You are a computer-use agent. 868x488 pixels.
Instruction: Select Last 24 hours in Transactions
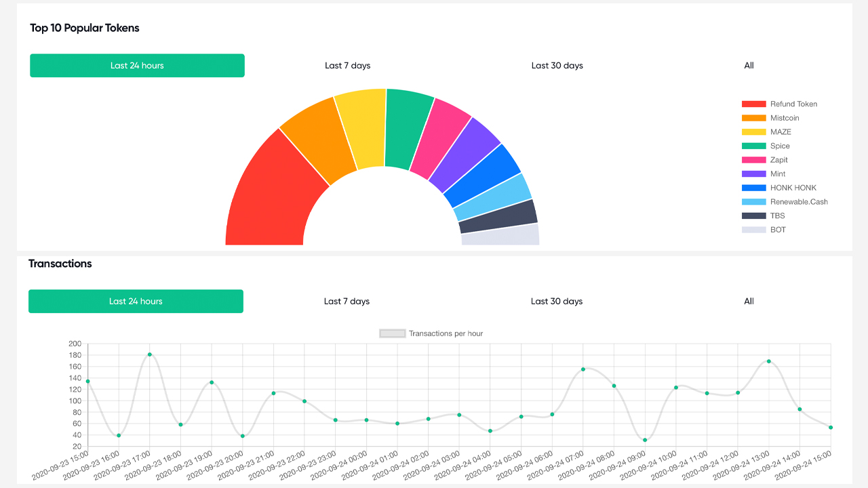click(x=136, y=302)
